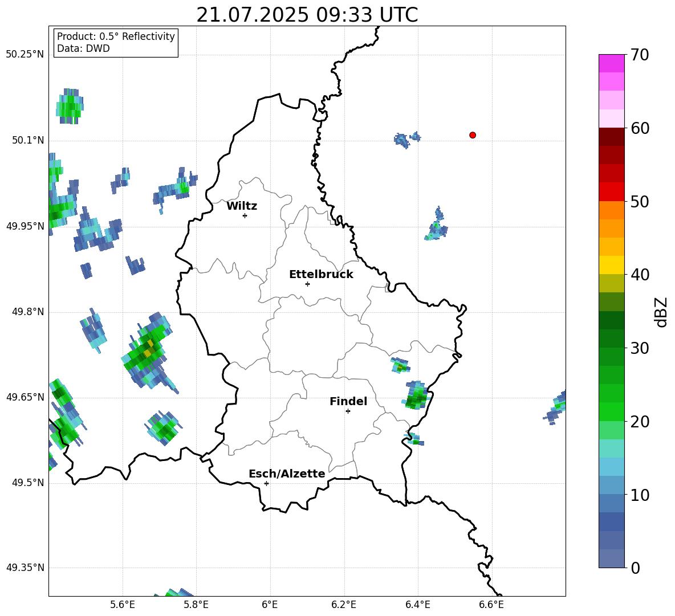Click the longitude label '6.4°E'

[x=417, y=605]
